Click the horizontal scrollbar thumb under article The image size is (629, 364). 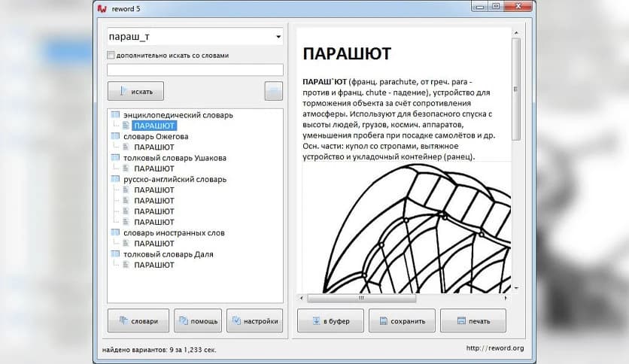(x=361, y=299)
